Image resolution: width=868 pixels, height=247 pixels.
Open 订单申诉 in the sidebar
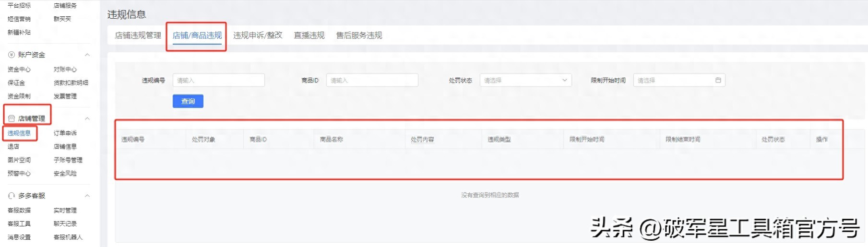tap(65, 133)
